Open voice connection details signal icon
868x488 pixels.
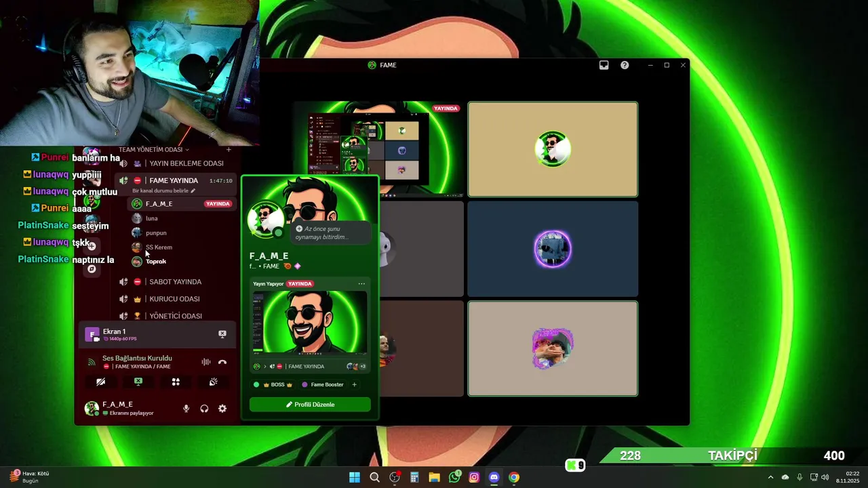click(92, 362)
